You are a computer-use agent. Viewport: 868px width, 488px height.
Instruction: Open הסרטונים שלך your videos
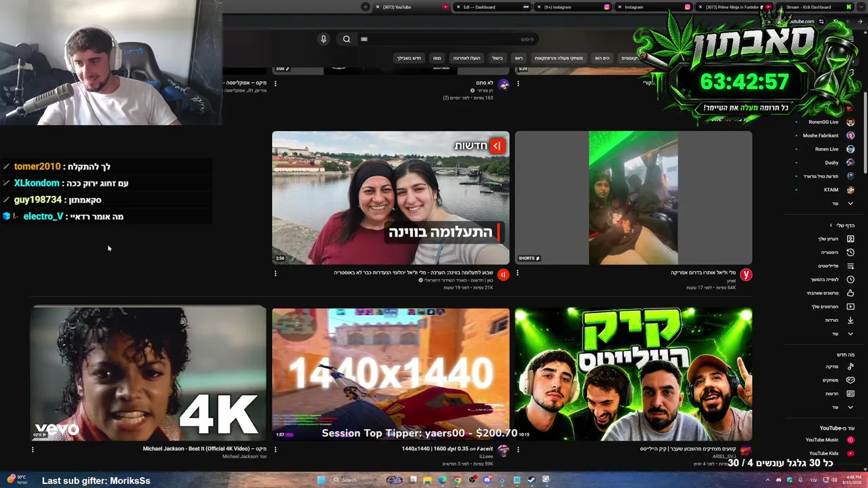click(833, 306)
